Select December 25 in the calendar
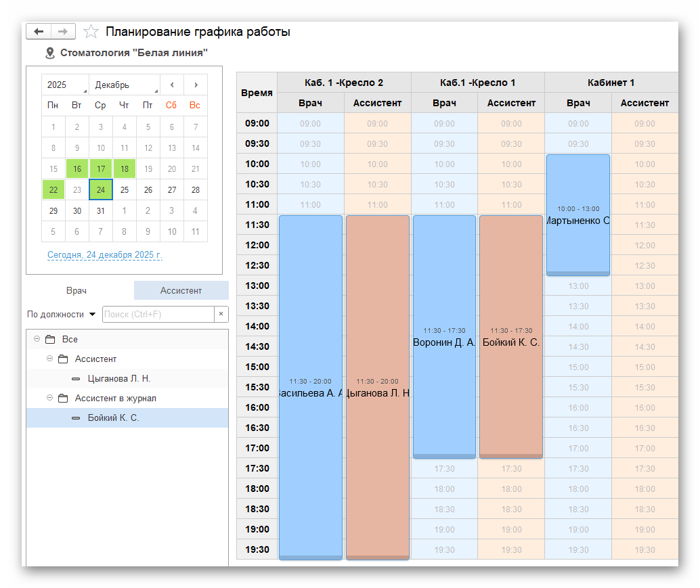700x588 pixels. (125, 190)
